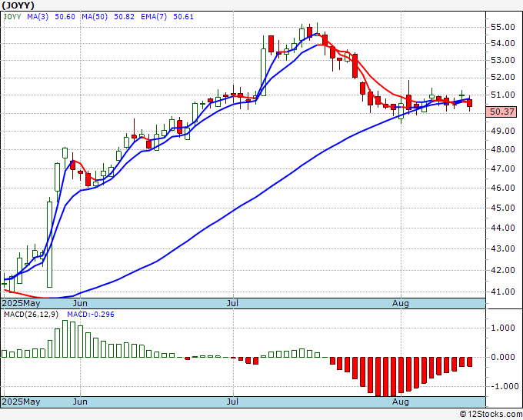
Task: Click the 46.00 price axis label
Action: coord(503,188)
